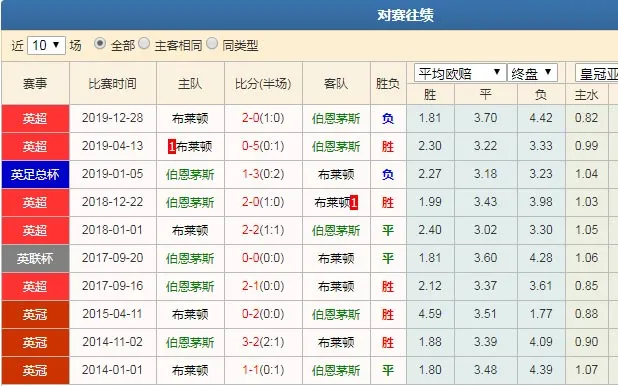Click 伯恩茅斯 away team on 2015-04-11
This screenshot has height=386, width=618.
[336, 315]
